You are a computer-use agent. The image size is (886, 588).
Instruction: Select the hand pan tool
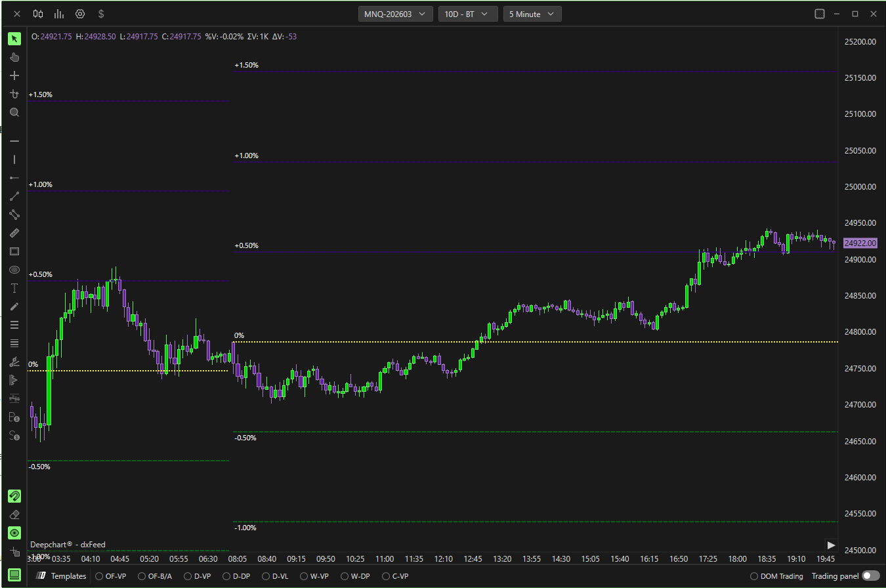(14, 57)
